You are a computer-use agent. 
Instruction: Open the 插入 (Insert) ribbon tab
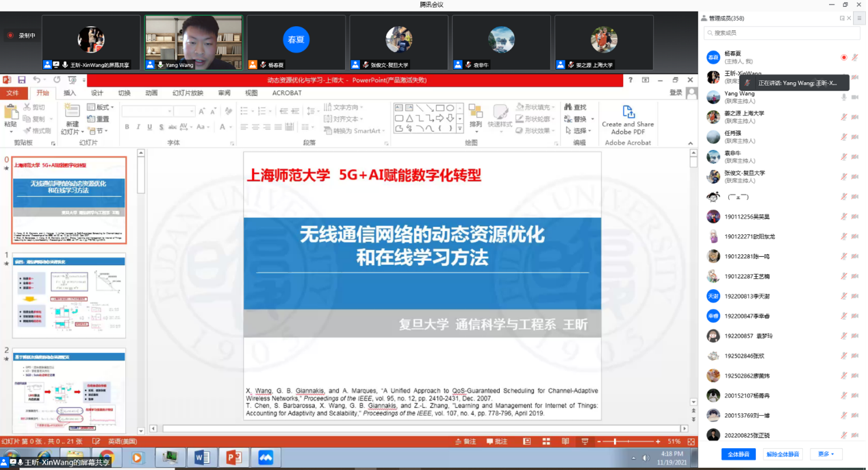[70, 93]
